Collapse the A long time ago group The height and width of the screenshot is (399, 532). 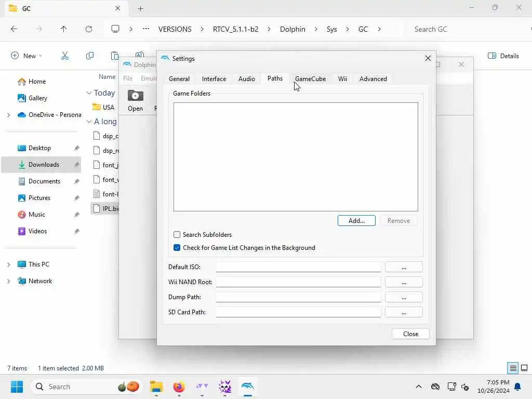point(89,122)
